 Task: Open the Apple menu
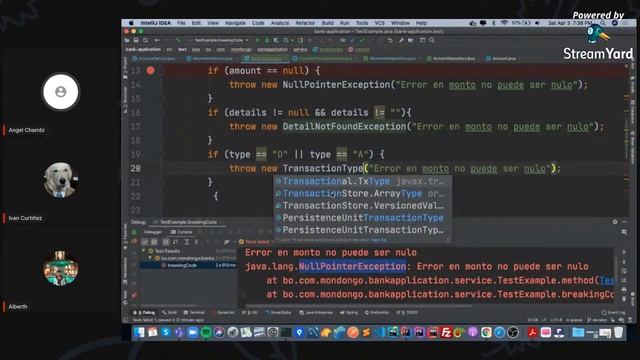click(x=131, y=23)
